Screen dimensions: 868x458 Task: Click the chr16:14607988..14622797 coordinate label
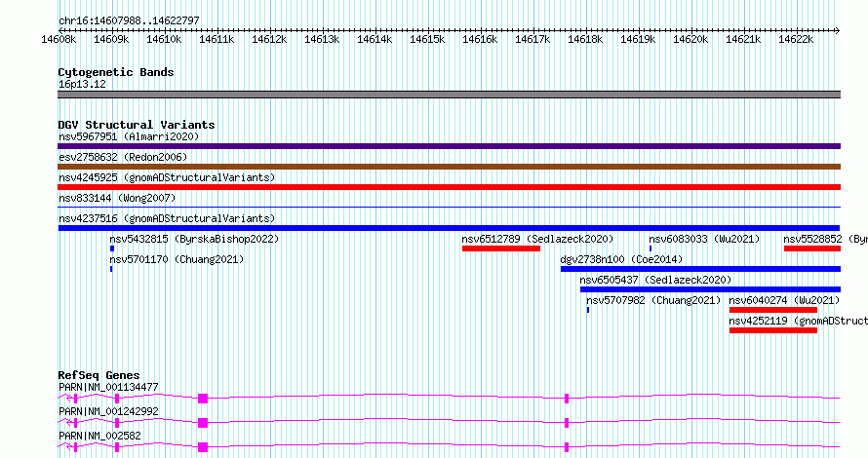[x=129, y=20]
